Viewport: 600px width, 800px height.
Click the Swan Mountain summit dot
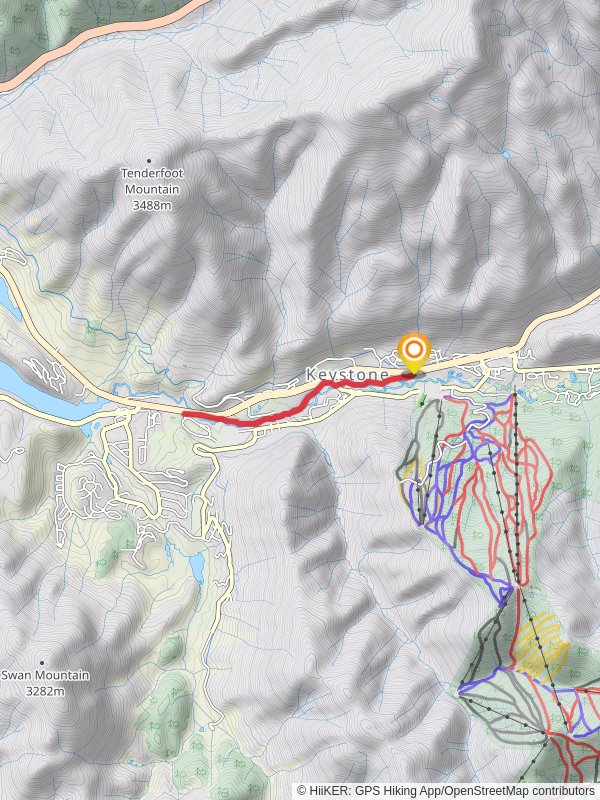tap(42, 663)
